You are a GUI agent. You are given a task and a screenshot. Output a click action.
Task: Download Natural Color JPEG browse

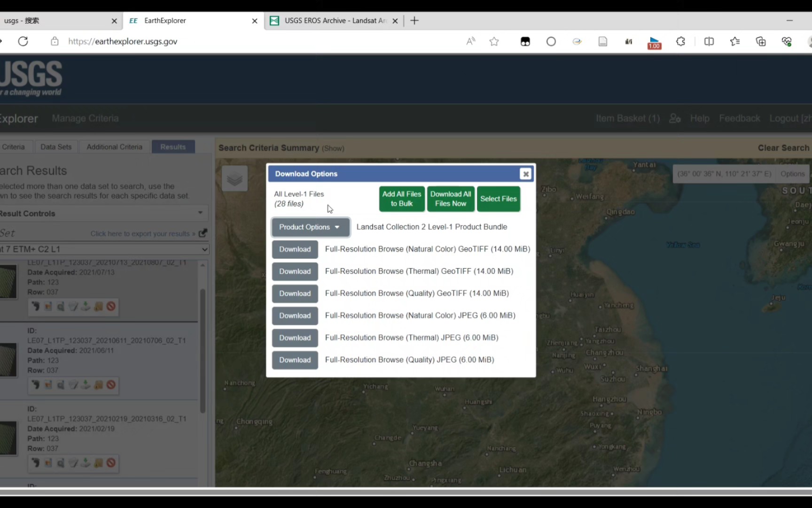tap(295, 316)
